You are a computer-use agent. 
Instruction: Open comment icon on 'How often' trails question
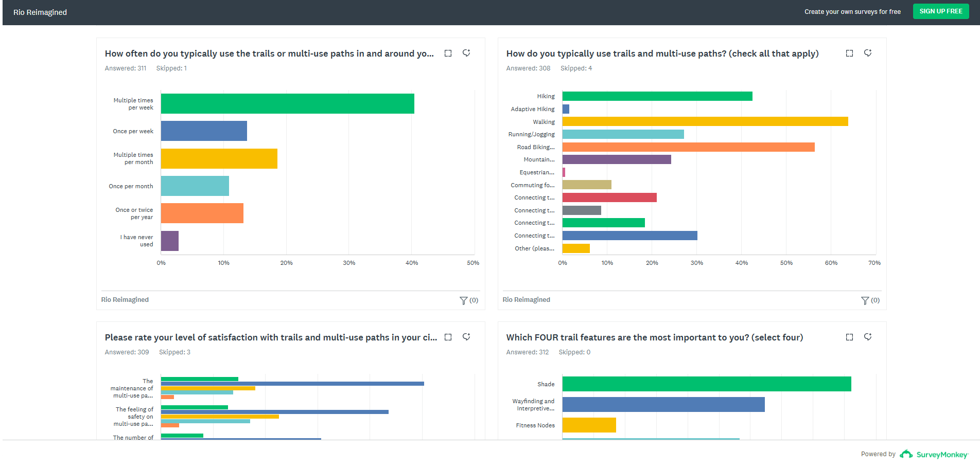(466, 53)
